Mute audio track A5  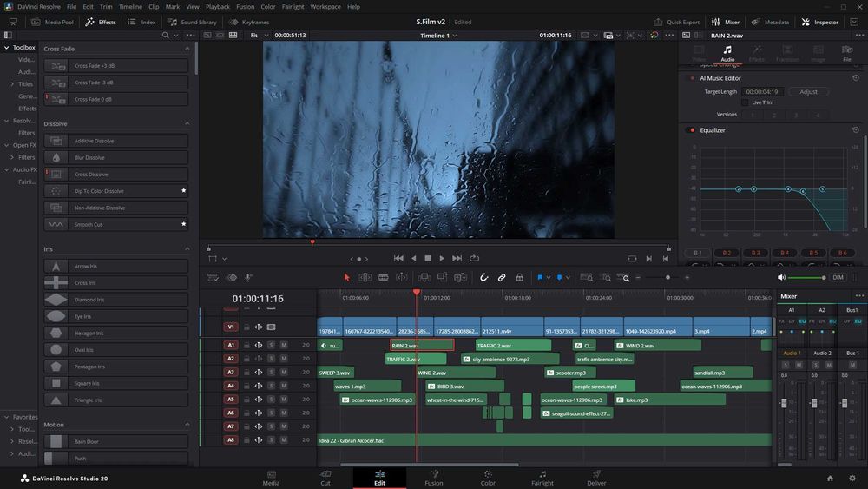point(284,400)
